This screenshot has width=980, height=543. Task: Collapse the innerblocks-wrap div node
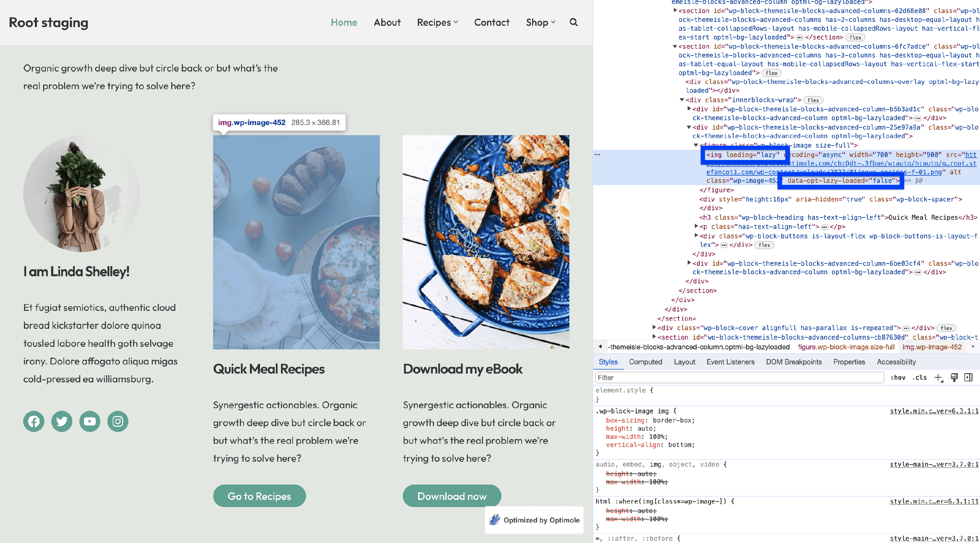pos(682,100)
